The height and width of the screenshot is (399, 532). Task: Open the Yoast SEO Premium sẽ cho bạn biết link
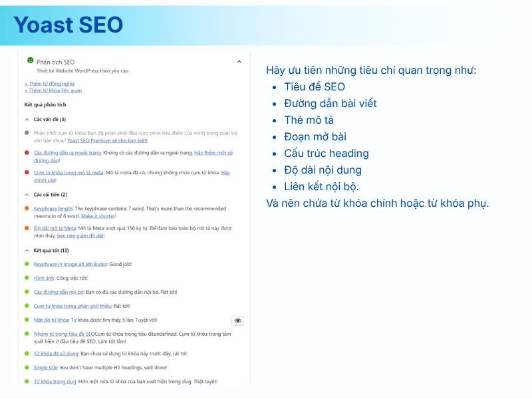click(x=107, y=140)
